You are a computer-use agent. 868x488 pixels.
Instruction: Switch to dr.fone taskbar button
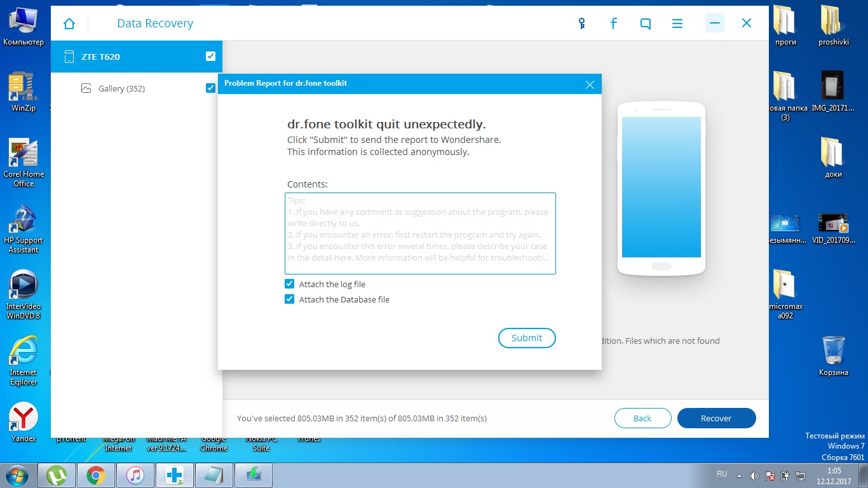(174, 475)
